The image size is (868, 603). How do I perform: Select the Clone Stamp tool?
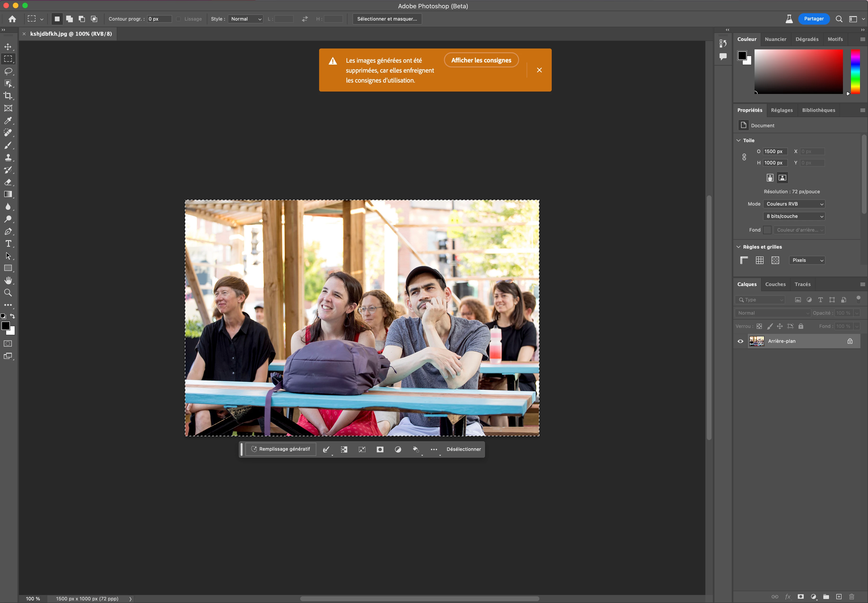[x=8, y=158]
